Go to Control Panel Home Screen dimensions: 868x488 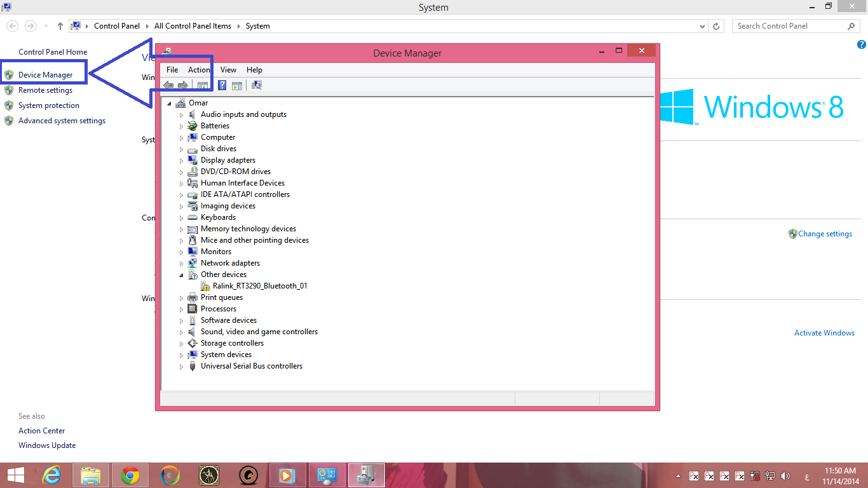[x=53, y=52]
